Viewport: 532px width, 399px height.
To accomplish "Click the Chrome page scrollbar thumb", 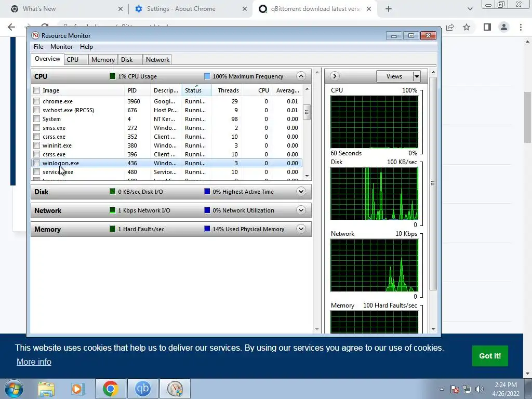I will tap(528, 117).
